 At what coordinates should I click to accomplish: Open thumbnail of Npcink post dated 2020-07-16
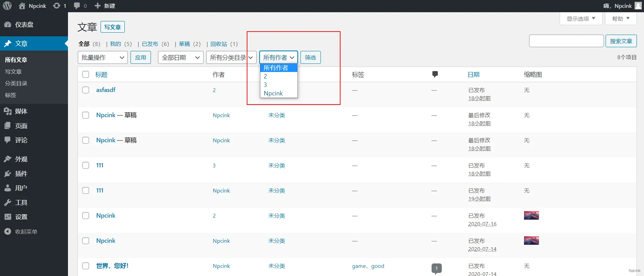tap(531, 216)
